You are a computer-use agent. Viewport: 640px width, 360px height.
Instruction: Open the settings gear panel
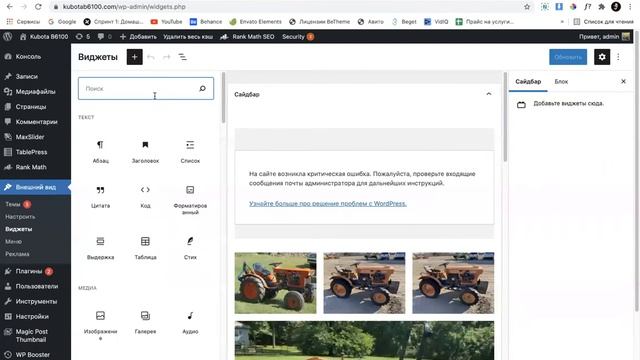pyautogui.click(x=602, y=57)
